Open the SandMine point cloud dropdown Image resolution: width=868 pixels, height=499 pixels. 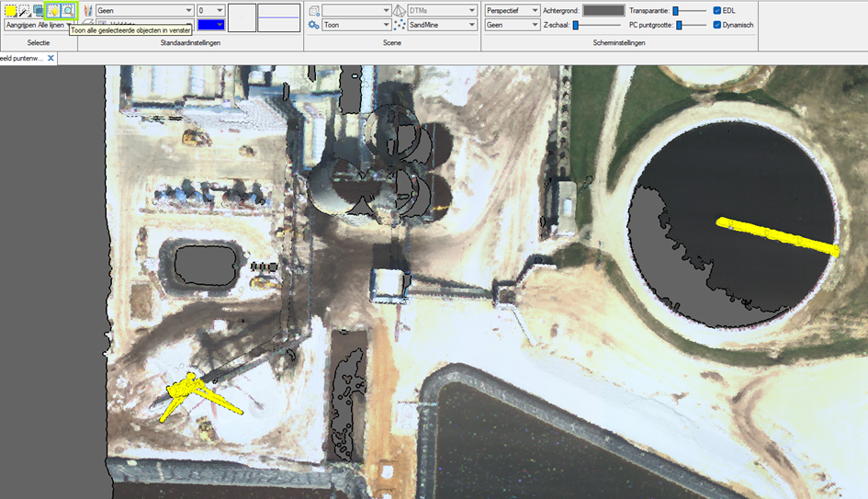(470, 26)
